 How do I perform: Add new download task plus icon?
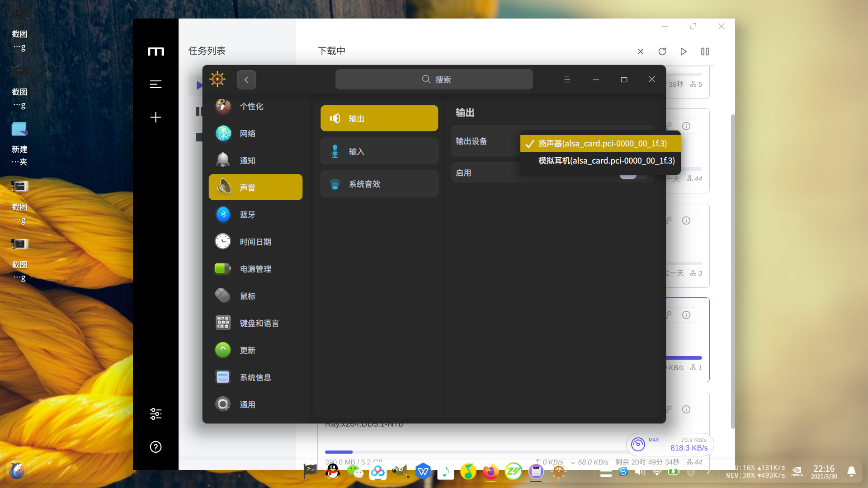pyautogui.click(x=156, y=117)
